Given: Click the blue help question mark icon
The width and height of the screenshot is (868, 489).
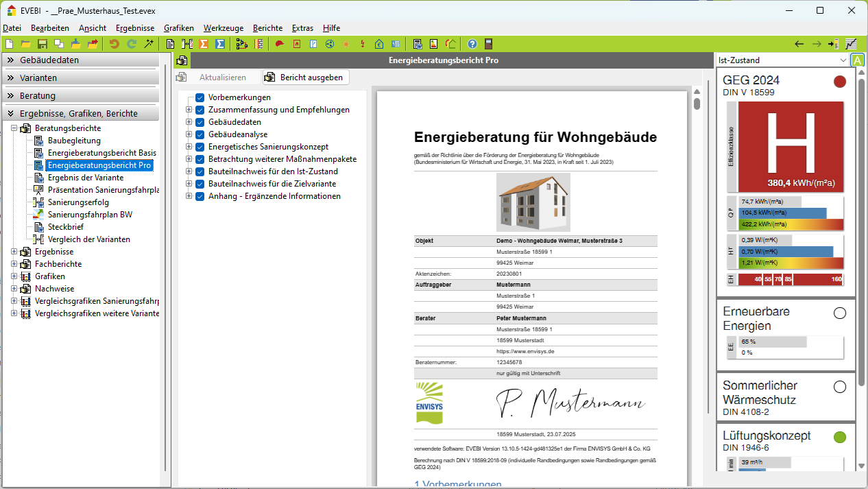Looking at the screenshot, I should click(472, 44).
